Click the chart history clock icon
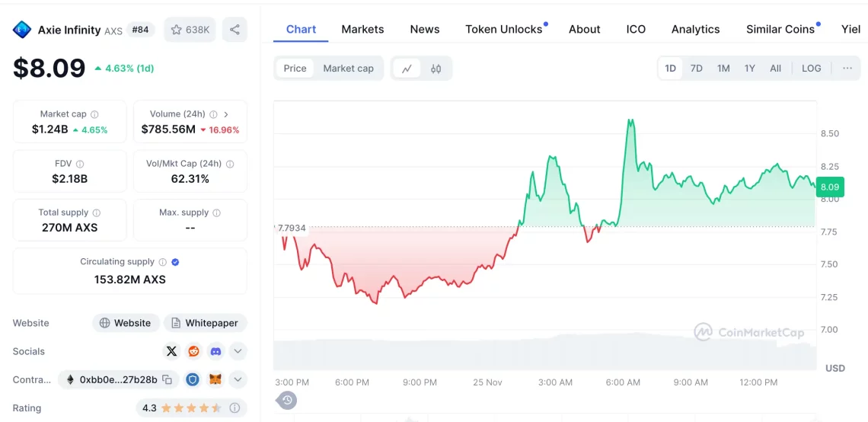This screenshot has width=868, height=422. 287,400
